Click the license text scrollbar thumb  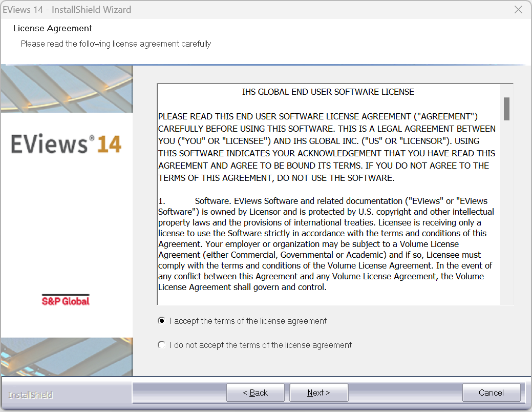(506, 109)
